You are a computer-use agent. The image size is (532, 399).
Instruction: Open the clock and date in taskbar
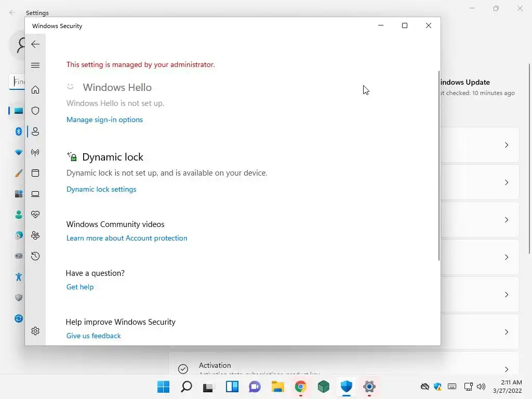coord(508,387)
